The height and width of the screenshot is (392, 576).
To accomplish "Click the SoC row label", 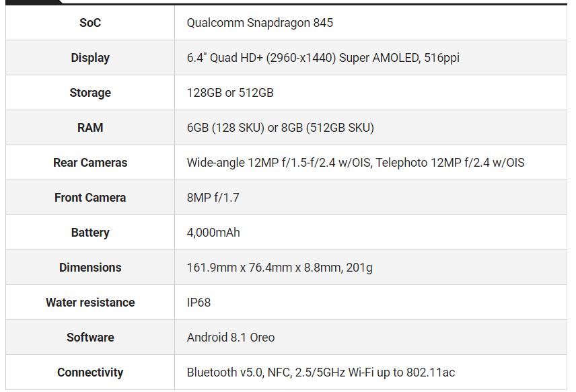I will (90, 23).
